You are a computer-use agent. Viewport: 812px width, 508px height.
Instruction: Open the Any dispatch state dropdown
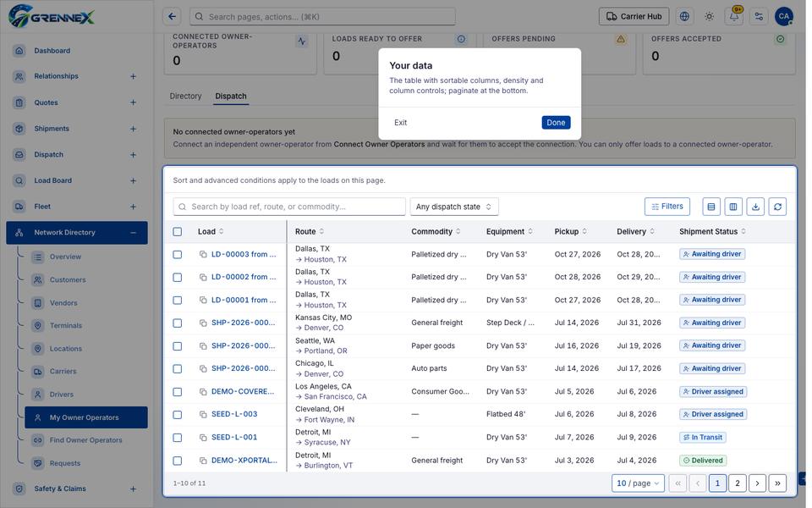[x=454, y=207]
